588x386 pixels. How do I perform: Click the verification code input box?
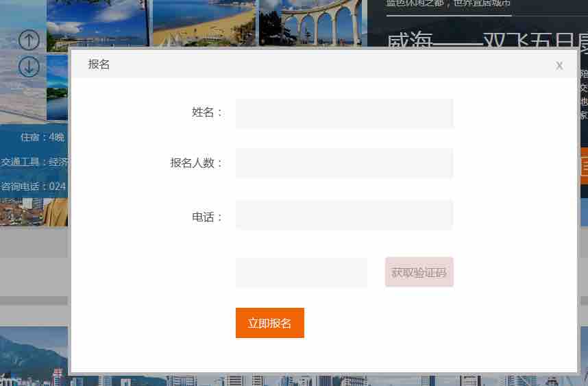click(x=301, y=272)
